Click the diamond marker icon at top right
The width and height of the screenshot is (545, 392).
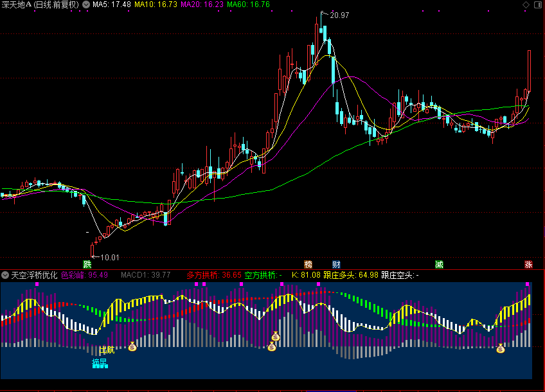click(526, 4)
